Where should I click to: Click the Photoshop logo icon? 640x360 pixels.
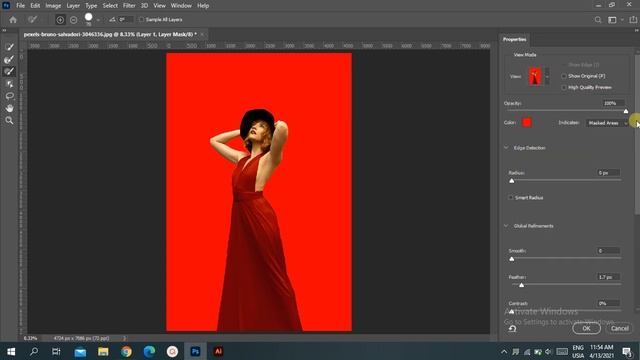[6, 5]
